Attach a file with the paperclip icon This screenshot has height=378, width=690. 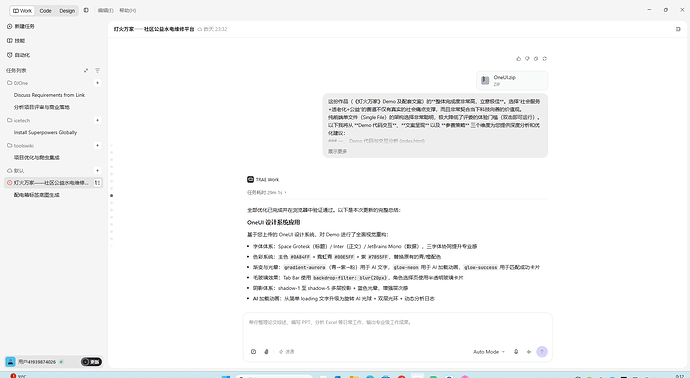point(266,352)
